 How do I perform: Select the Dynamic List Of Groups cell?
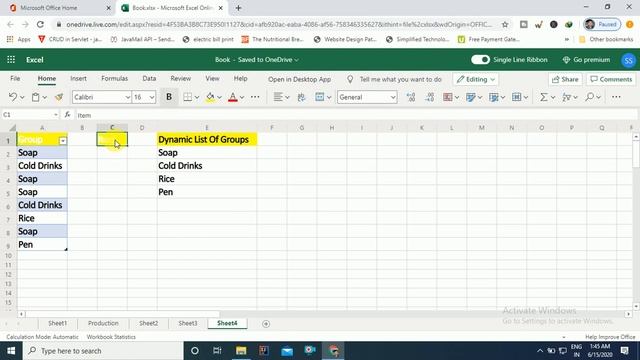click(207, 140)
